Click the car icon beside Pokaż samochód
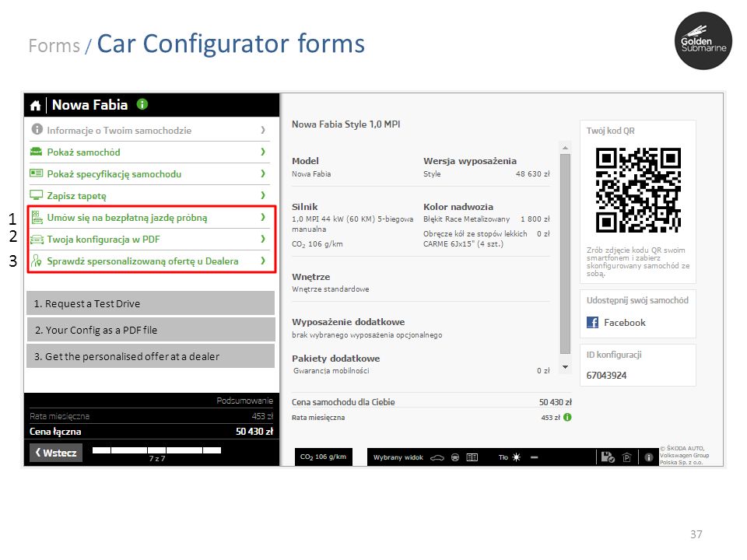The image size is (747, 560). (x=37, y=152)
